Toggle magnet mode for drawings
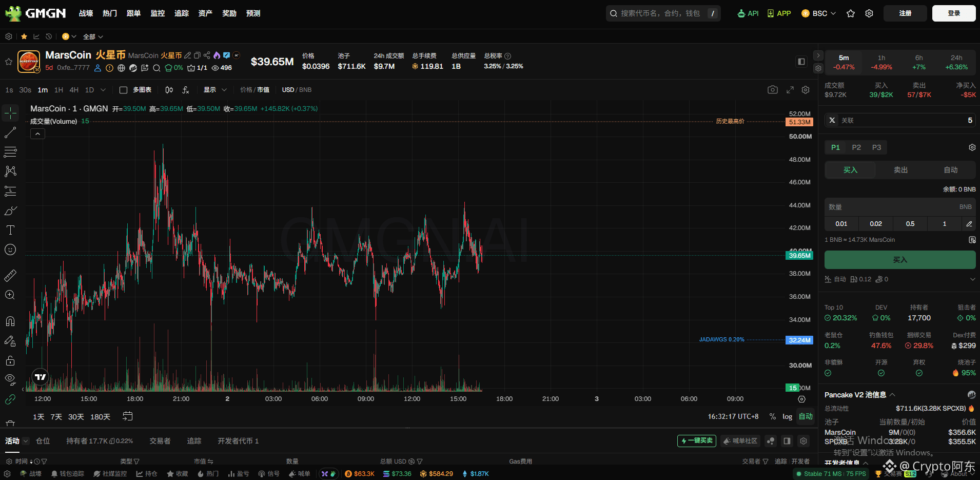The width and height of the screenshot is (980, 480). click(10, 321)
